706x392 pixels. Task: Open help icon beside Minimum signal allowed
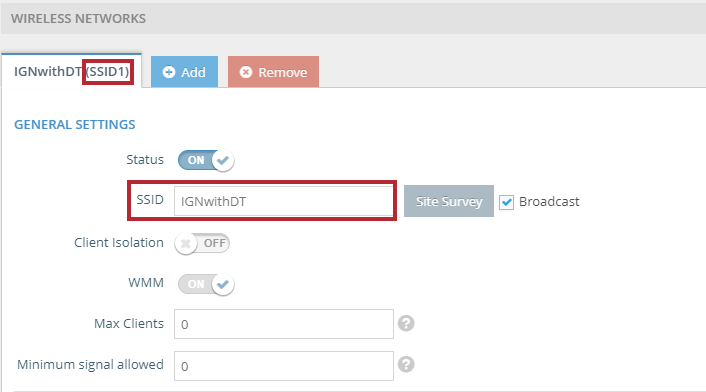406,364
